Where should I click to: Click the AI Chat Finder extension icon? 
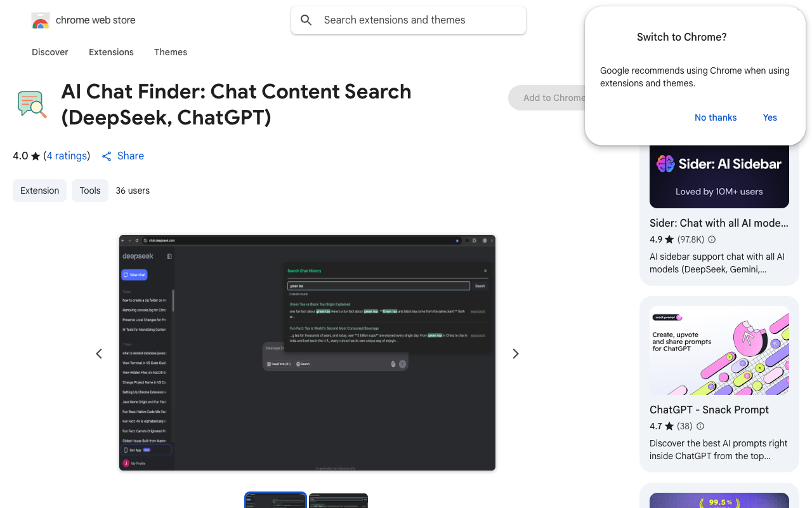click(x=32, y=104)
